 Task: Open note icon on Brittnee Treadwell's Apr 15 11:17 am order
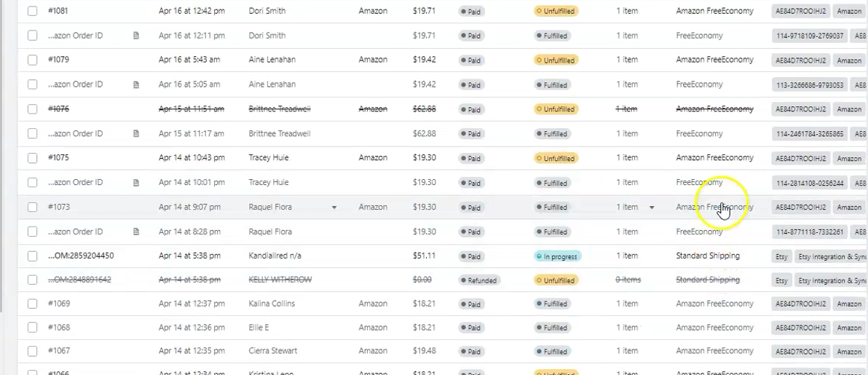(136, 133)
